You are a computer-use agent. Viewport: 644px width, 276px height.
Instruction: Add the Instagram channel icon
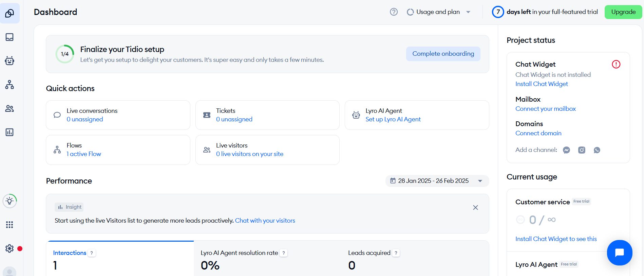tap(582, 150)
